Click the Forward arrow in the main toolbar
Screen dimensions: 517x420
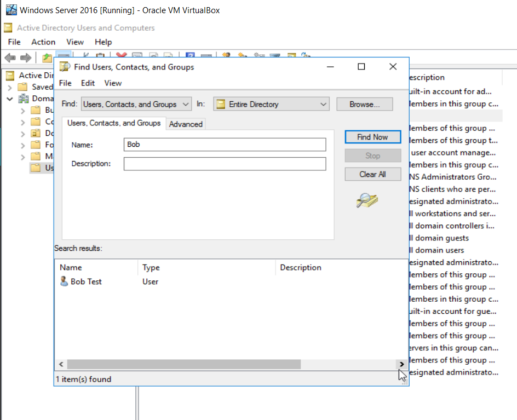25,58
